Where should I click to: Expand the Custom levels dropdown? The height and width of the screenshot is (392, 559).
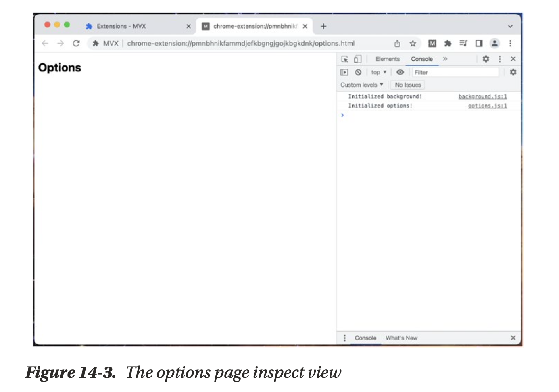(361, 85)
